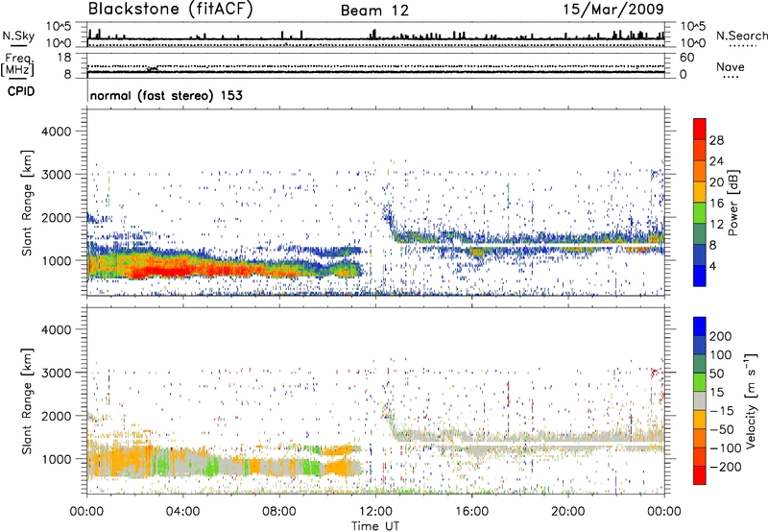Click the "18" tick on the frequency axis
This screenshot has height=532, width=768.
(64, 58)
